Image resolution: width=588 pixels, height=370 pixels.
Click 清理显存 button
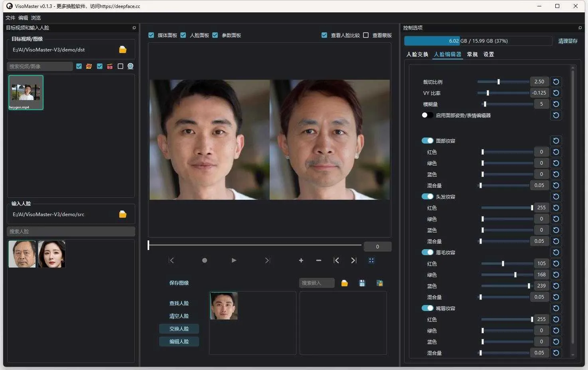coord(568,41)
